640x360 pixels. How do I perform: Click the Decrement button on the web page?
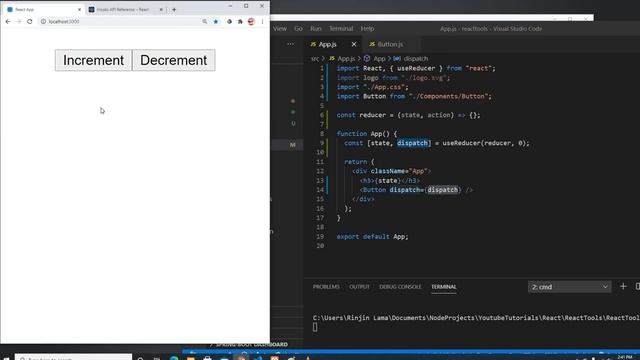(x=174, y=60)
